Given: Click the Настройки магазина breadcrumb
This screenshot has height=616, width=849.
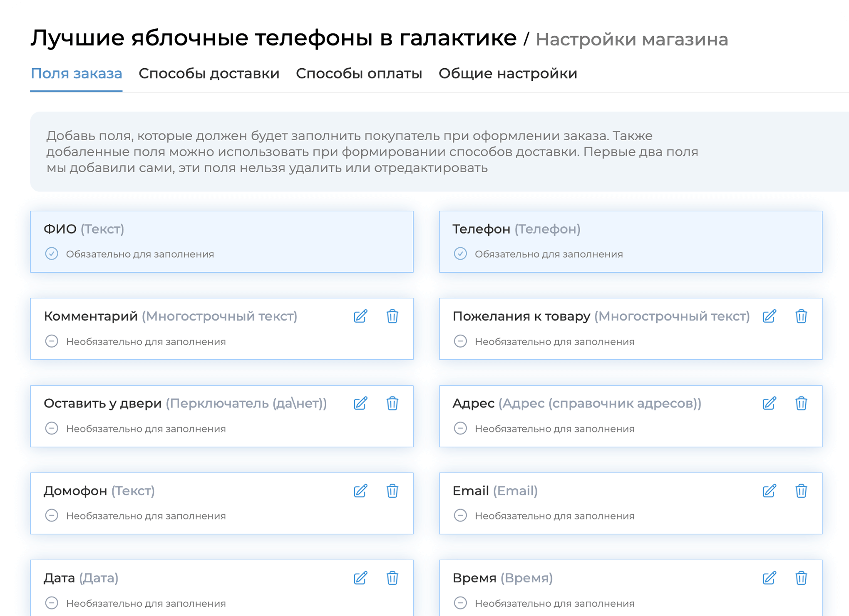Looking at the screenshot, I should click(x=631, y=40).
